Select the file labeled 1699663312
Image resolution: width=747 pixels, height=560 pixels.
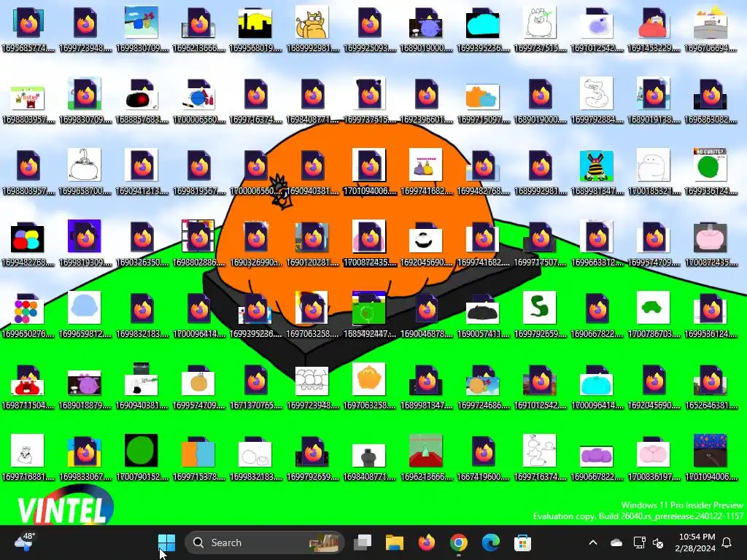pyautogui.click(x=597, y=244)
